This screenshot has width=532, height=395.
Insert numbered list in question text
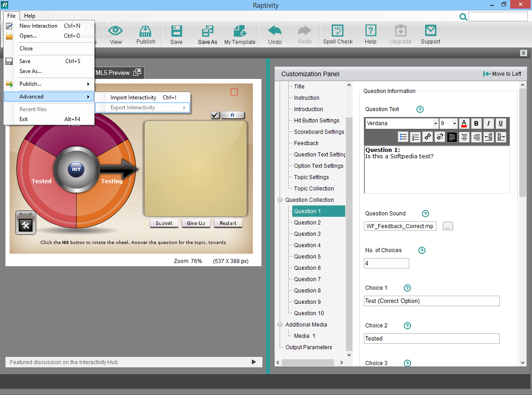415,137
